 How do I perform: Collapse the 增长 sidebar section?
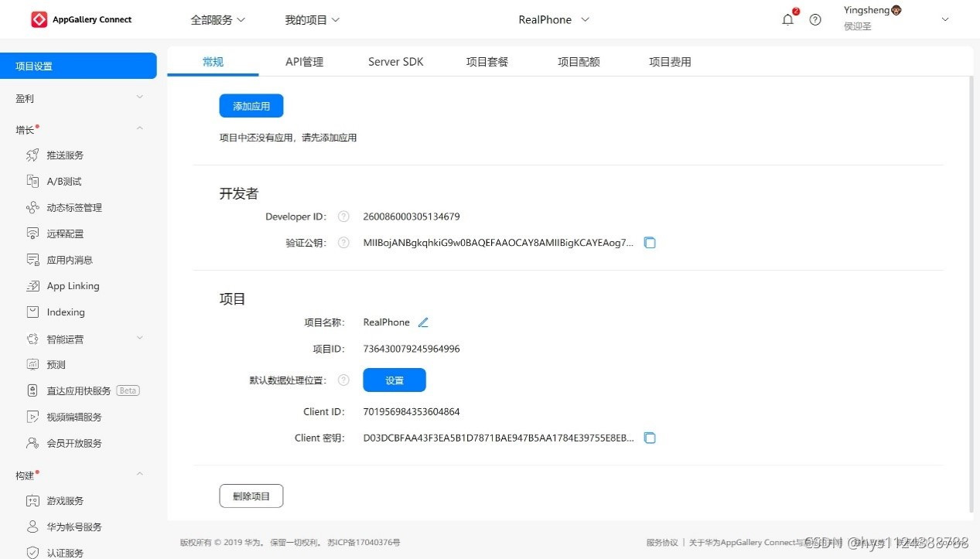pos(140,128)
